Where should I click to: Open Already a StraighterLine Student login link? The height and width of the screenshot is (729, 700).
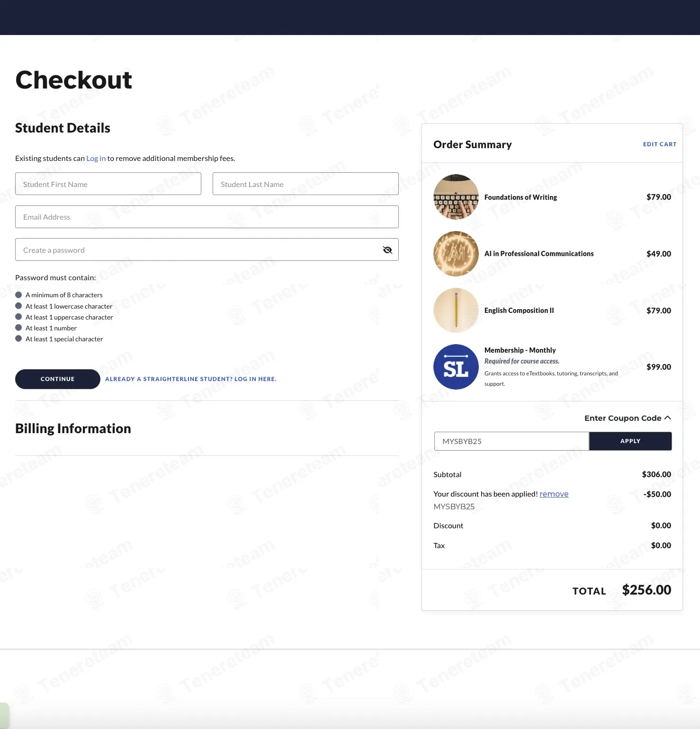pos(191,379)
